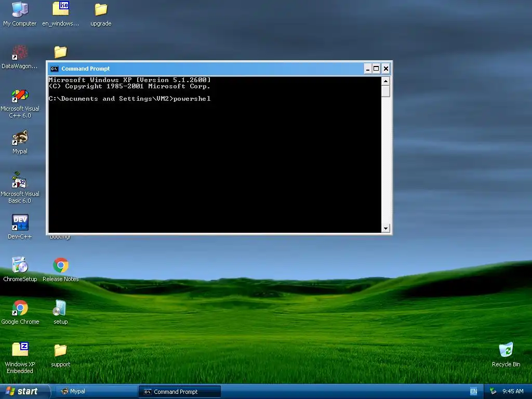Switch to Mypal in the taskbar

coord(96,392)
